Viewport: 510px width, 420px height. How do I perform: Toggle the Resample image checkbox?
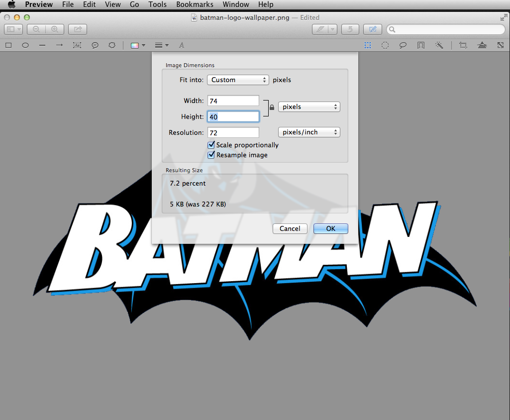(x=211, y=155)
